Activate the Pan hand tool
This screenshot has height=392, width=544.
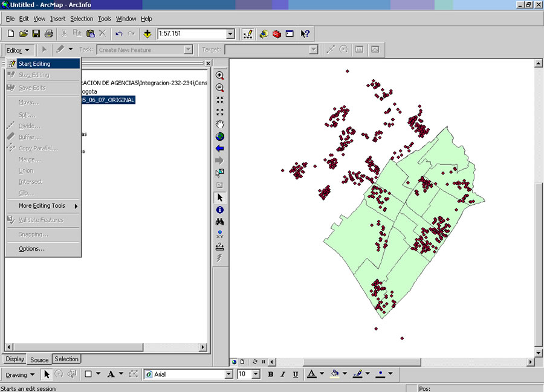[219, 124]
